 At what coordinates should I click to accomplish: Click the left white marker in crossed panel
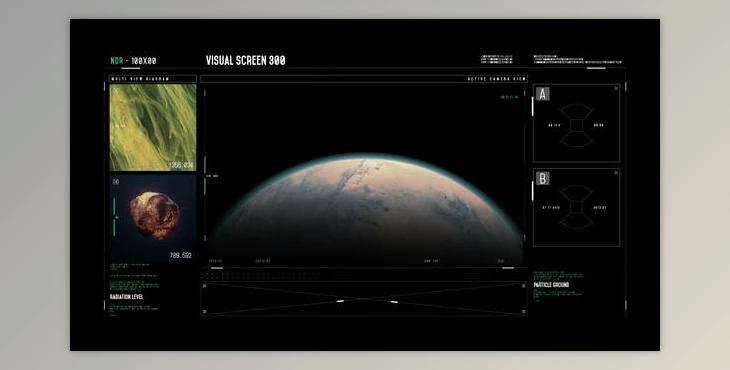tap(340, 301)
